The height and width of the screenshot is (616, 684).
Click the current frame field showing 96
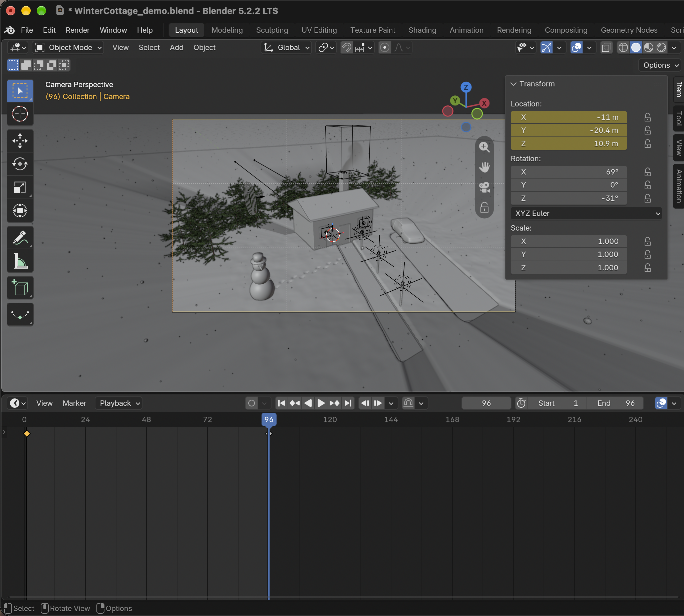click(x=486, y=403)
